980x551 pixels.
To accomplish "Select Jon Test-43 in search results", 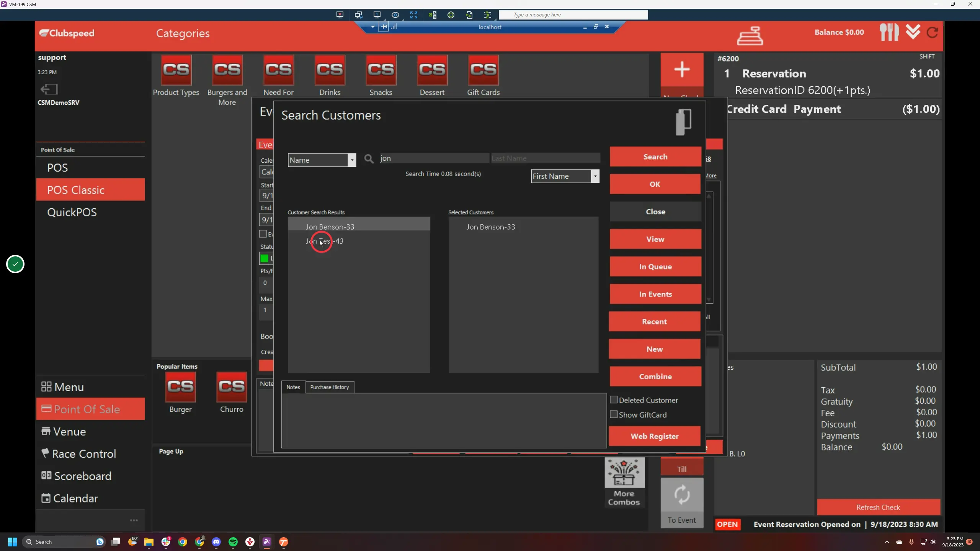I will 359,241.
